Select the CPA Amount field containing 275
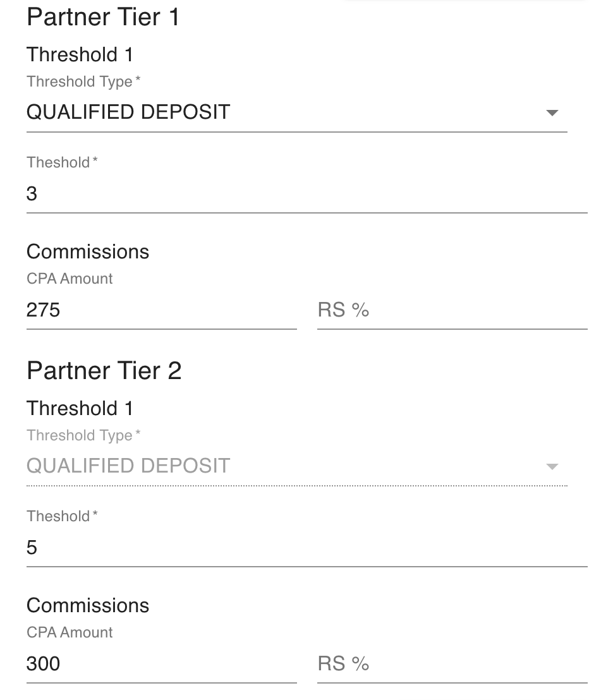The image size is (613, 700). click(x=161, y=310)
